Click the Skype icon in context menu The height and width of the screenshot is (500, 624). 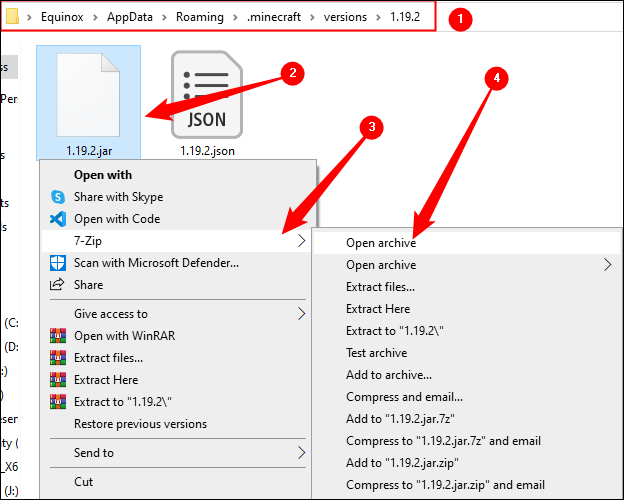point(58,197)
